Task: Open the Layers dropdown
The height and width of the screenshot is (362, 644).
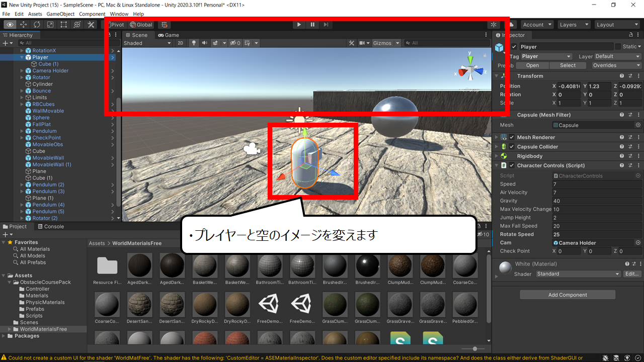Action: pyautogui.click(x=574, y=25)
